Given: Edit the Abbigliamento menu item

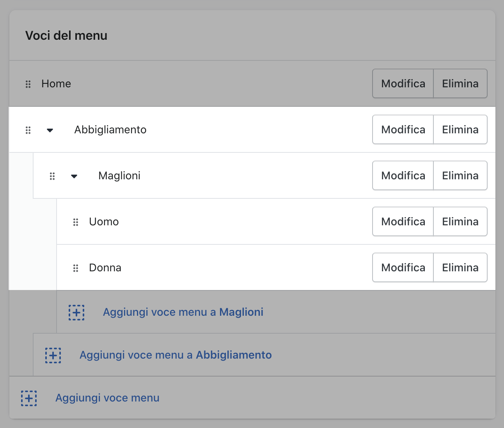Looking at the screenshot, I should 403,130.
